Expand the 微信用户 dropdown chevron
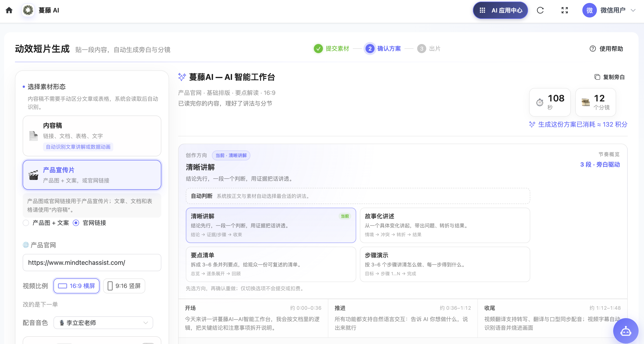Screen dimensions: 644x344 tap(633, 10)
